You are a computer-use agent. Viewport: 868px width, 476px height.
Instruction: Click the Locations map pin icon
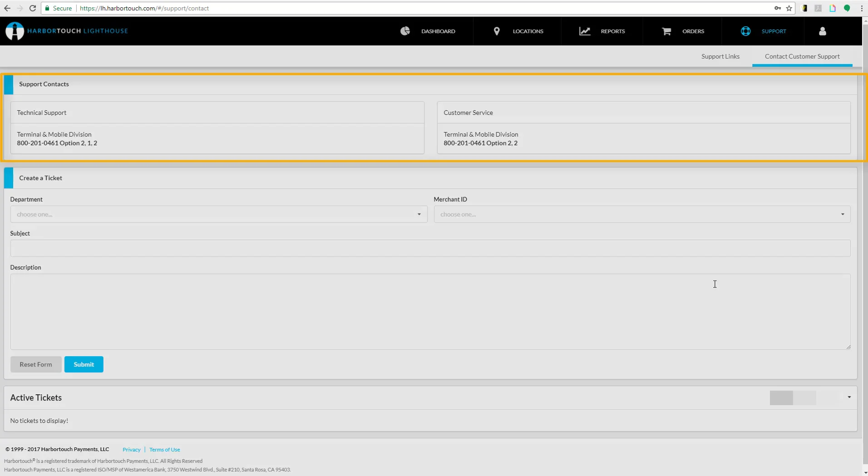[497, 31]
